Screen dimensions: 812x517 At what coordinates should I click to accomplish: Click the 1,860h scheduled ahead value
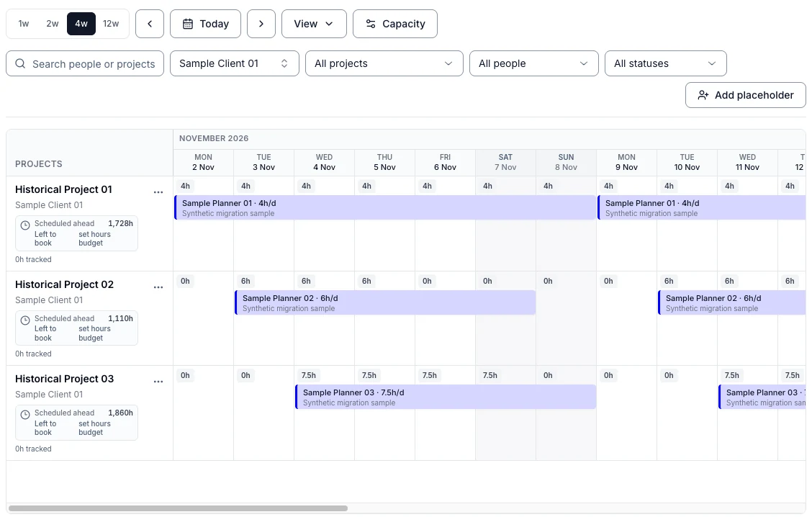point(120,413)
